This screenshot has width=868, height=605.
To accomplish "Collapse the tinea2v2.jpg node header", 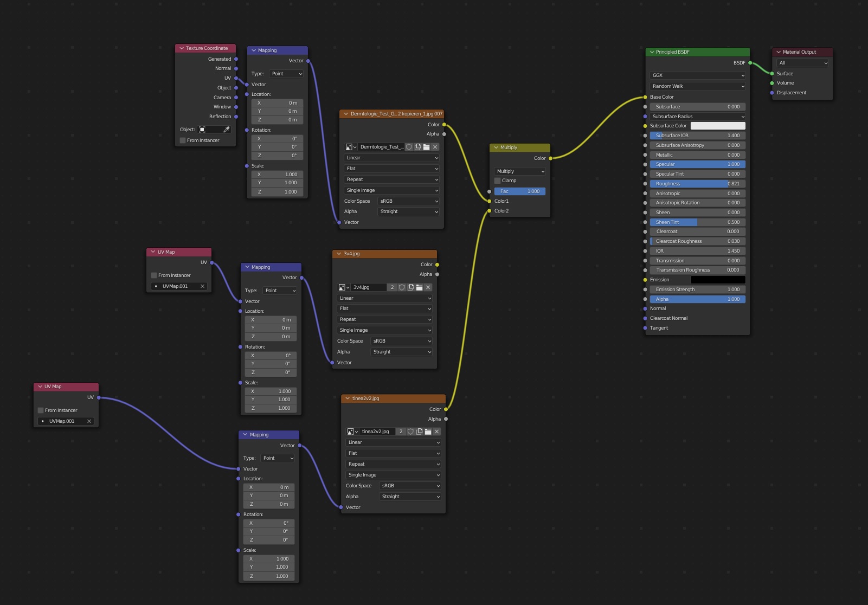I will pyautogui.click(x=347, y=398).
